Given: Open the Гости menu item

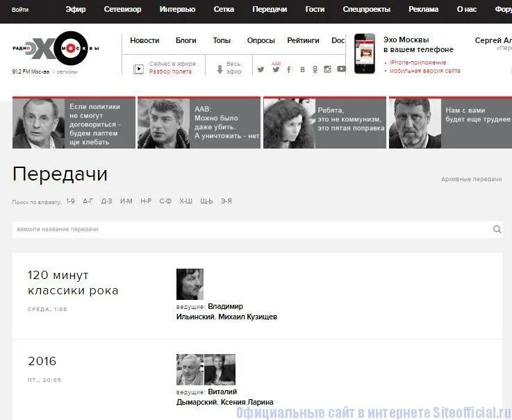Looking at the screenshot, I should pos(315,10).
